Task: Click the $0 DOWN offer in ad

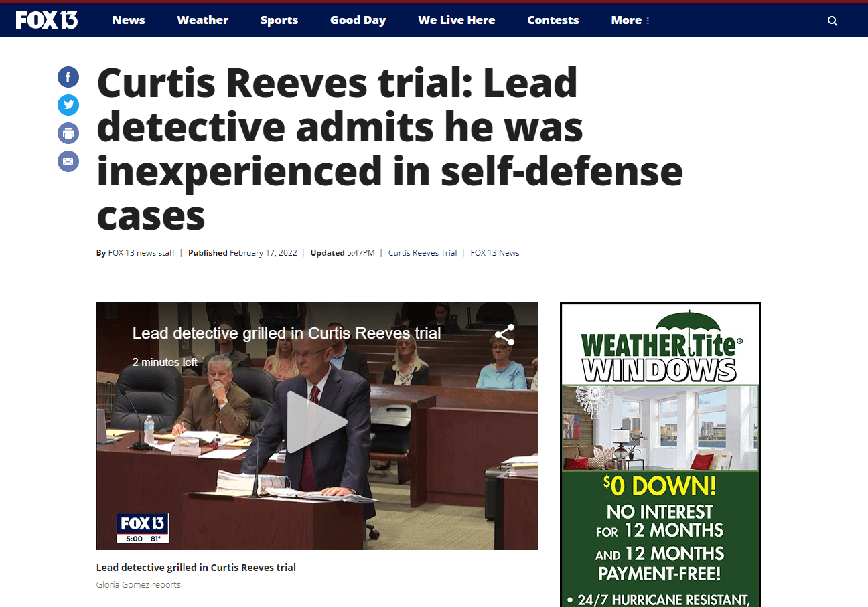Action: 659,486
